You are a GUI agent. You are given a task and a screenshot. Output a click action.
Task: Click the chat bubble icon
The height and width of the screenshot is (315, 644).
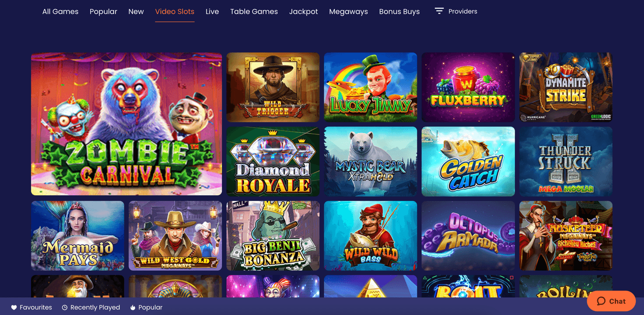click(x=601, y=301)
